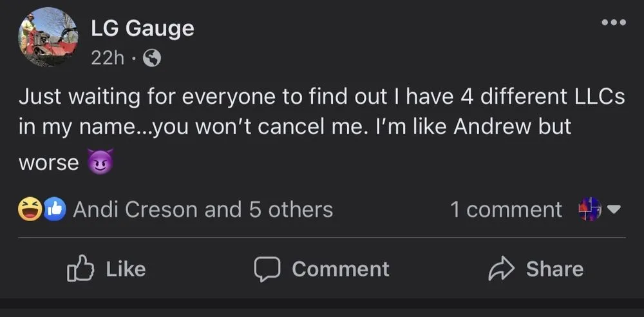
Task: Open the 1 comment link
Action: click(x=506, y=210)
